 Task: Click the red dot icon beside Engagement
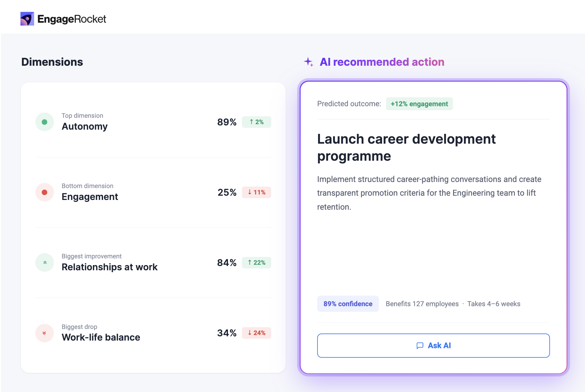point(44,192)
